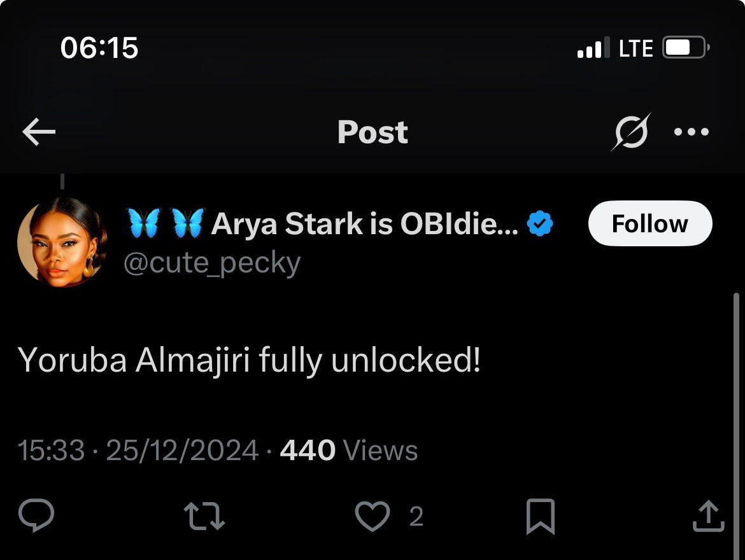Tap the 'Yoruba Almajiri fully unlocked!' post text
745x560 pixels.
(250, 360)
